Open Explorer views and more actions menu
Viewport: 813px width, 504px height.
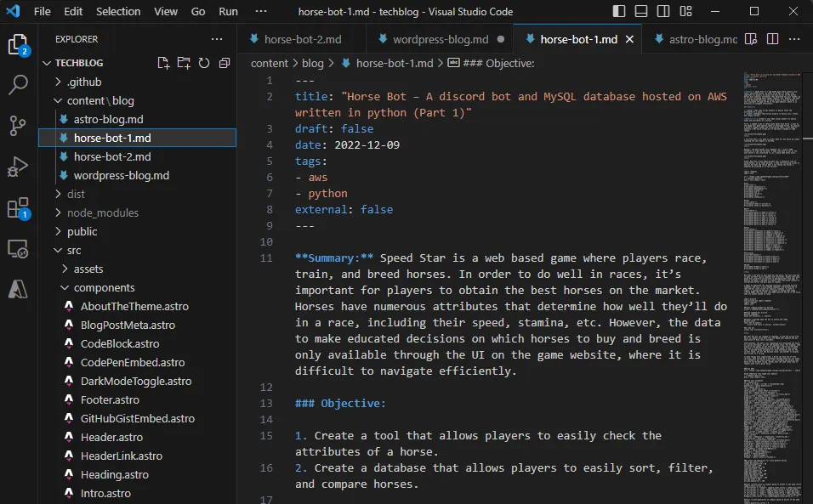tap(217, 39)
